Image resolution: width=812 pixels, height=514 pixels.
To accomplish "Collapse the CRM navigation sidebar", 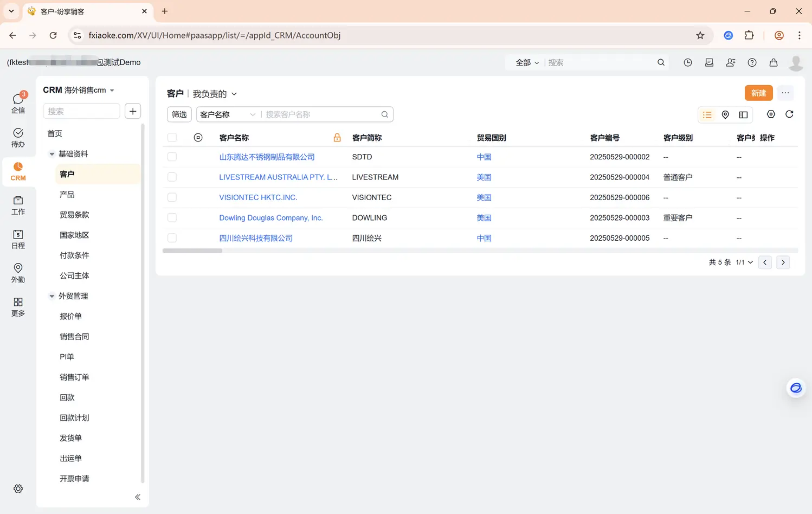I will [138, 497].
